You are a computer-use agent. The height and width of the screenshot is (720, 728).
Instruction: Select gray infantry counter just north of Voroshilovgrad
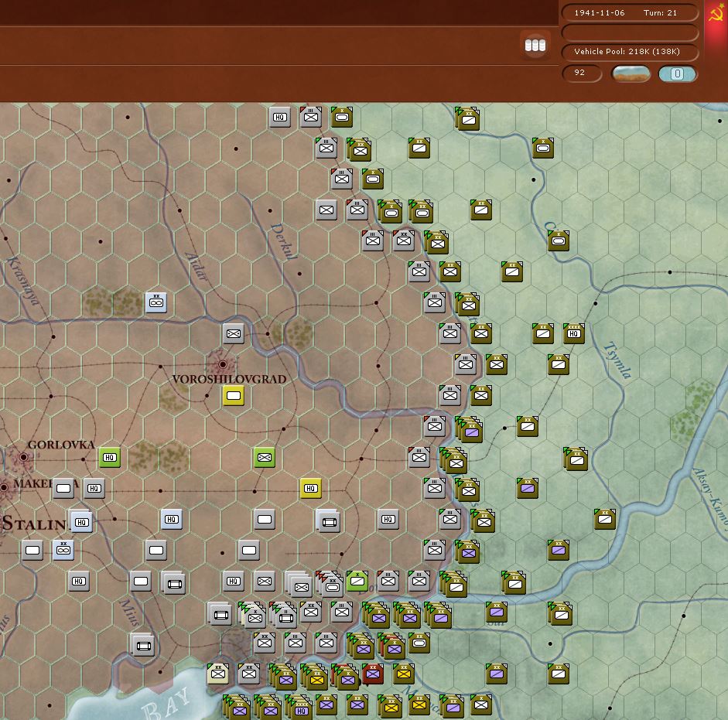(233, 333)
